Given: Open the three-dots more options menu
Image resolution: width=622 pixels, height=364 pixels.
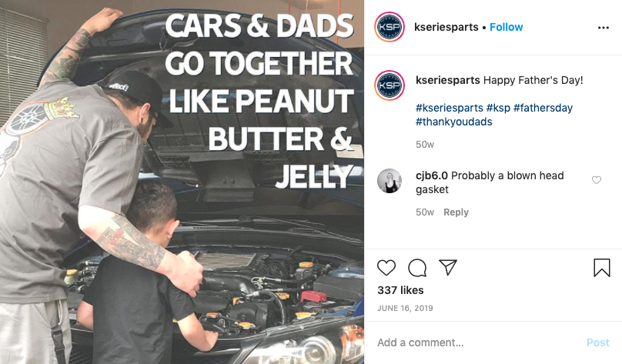Looking at the screenshot, I should [603, 28].
